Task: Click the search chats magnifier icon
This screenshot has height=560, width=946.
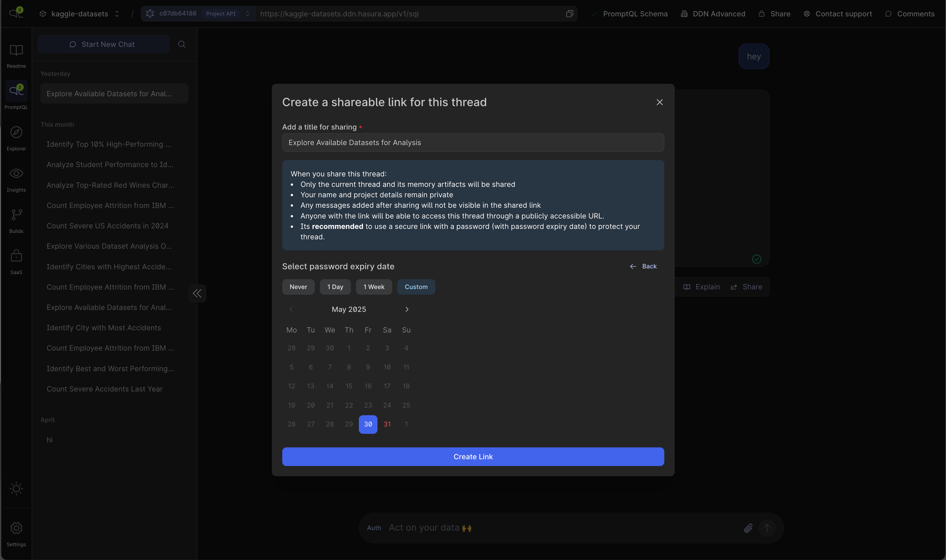Action: click(x=182, y=44)
